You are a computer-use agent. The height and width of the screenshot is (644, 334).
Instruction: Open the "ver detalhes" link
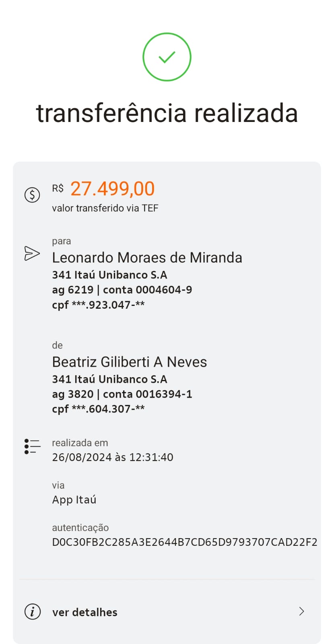(85, 612)
